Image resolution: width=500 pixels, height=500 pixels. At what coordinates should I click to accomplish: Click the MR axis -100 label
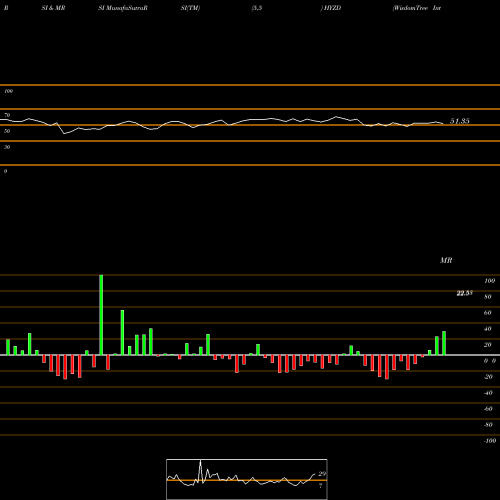(x=489, y=441)
